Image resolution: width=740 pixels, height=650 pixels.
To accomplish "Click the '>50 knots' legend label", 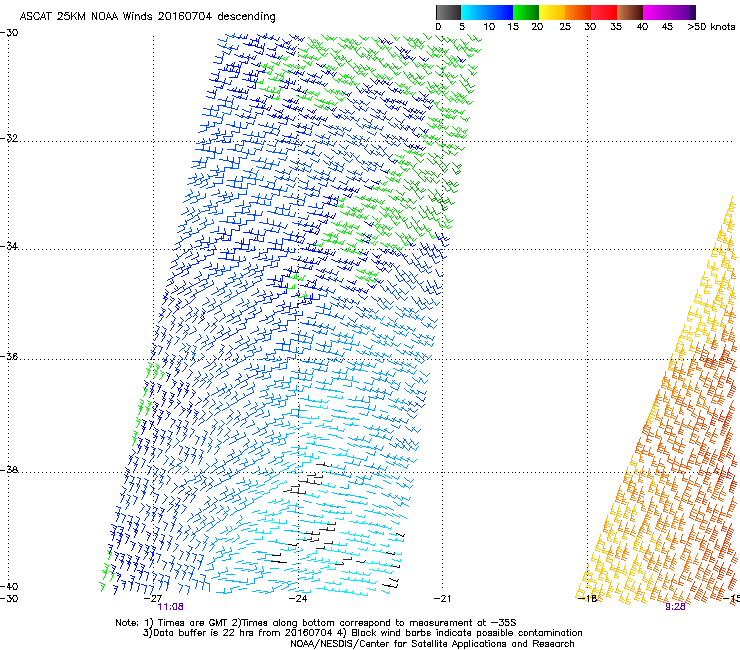I will coord(711,27).
